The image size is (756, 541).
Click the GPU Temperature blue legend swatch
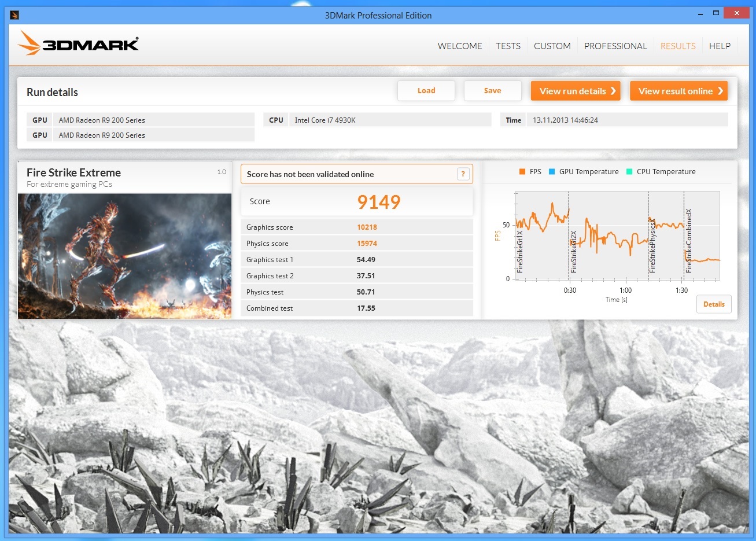click(552, 172)
